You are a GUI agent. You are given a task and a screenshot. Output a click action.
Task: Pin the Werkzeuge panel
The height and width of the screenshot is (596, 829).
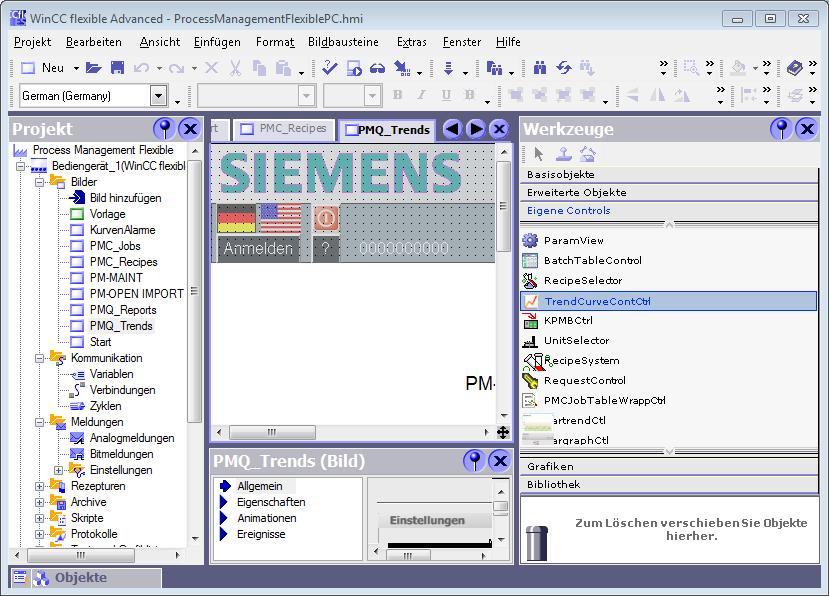pyautogui.click(x=781, y=129)
